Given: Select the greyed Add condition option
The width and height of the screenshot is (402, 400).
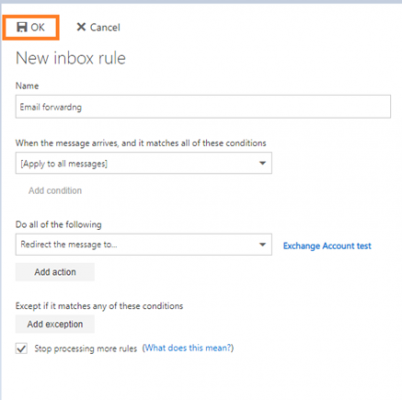Looking at the screenshot, I should click(x=55, y=191).
